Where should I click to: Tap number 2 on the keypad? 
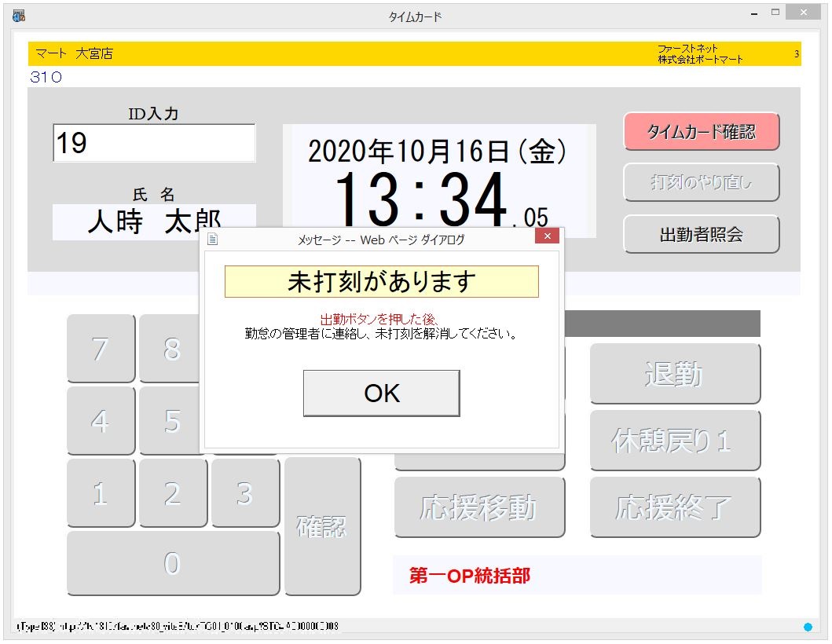coord(173,492)
